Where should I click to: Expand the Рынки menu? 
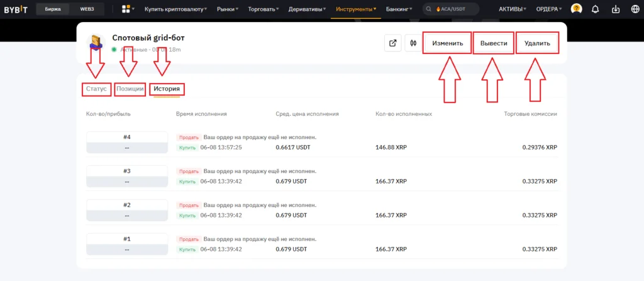(228, 9)
